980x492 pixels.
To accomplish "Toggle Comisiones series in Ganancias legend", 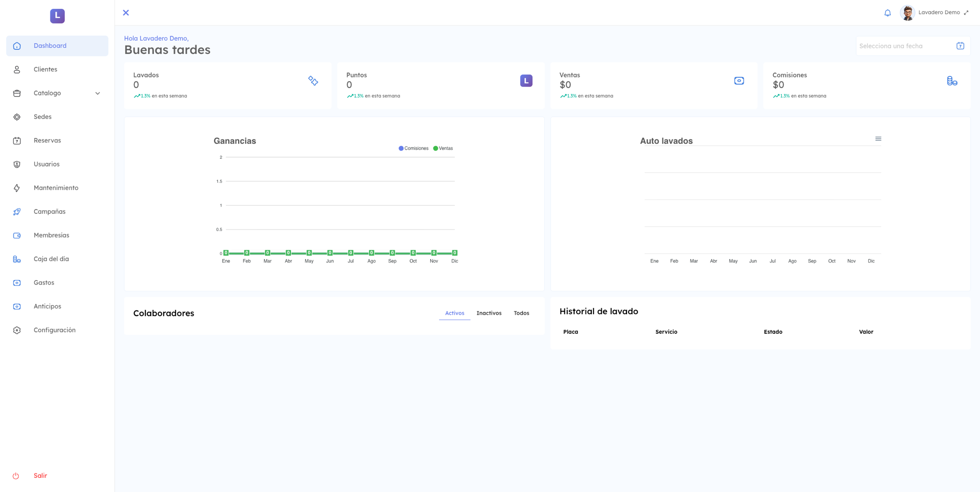I will click(x=414, y=148).
